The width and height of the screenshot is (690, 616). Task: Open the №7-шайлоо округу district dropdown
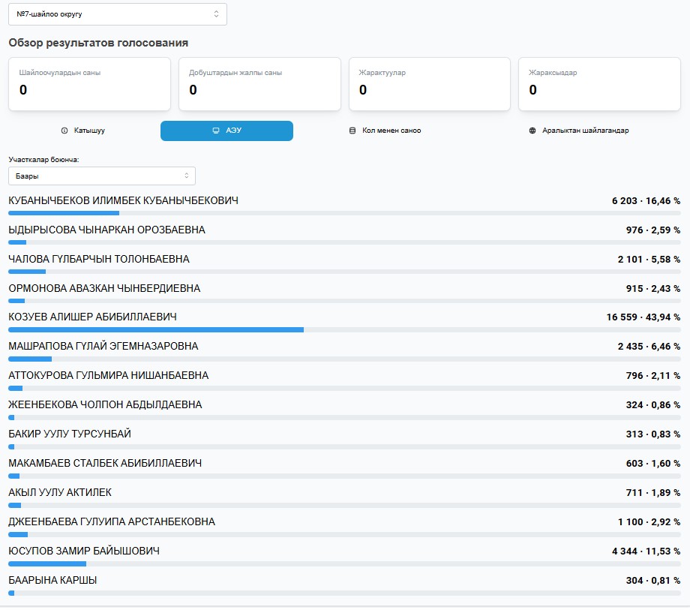click(x=117, y=14)
